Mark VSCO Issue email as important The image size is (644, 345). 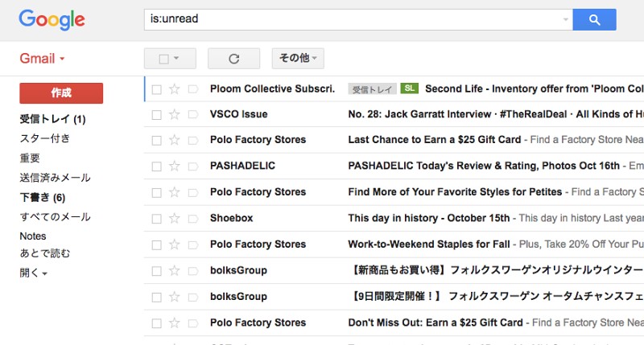193,114
